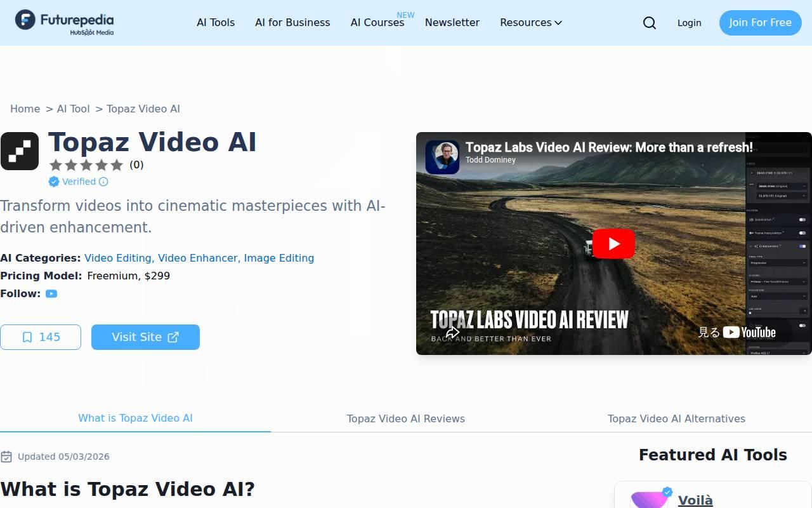Click the share arrow on the video
Image resolution: width=812 pixels, height=508 pixels.
click(x=452, y=332)
